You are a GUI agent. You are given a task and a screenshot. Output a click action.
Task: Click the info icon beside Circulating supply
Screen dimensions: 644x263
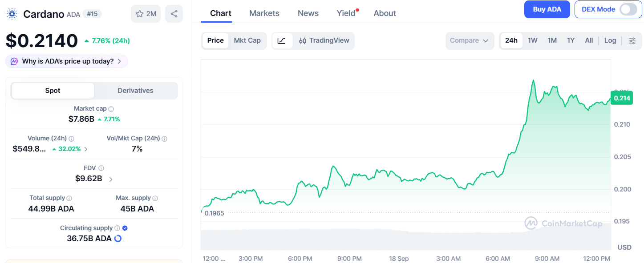117,228
